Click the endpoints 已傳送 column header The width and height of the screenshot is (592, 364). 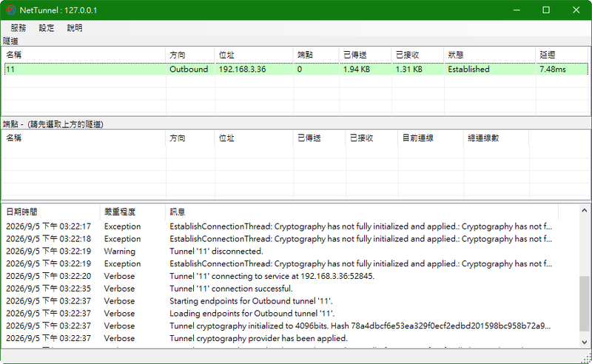pyautogui.click(x=320, y=138)
